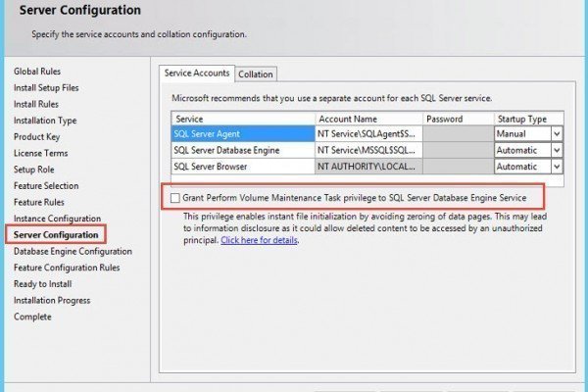The width and height of the screenshot is (588, 392).
Task: Select Installation Type step
Action: click(x=45, y=121)
